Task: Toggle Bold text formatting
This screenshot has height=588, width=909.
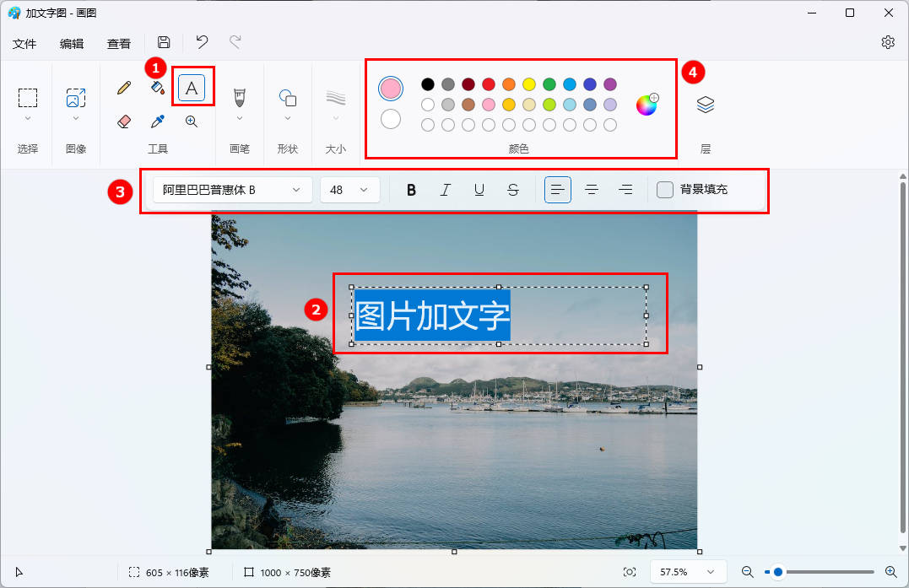Action: click(411, 190)
